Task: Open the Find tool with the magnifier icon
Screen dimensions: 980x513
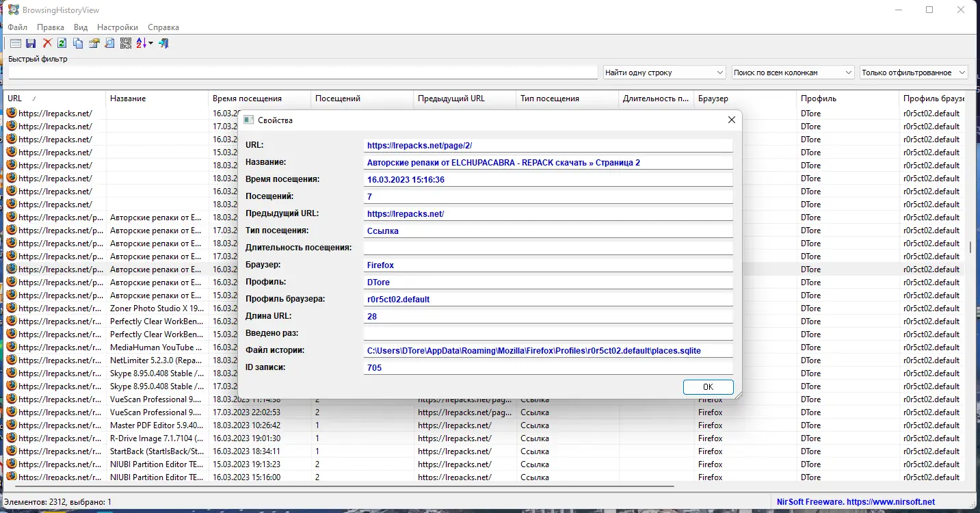Action: click(109, 44)
